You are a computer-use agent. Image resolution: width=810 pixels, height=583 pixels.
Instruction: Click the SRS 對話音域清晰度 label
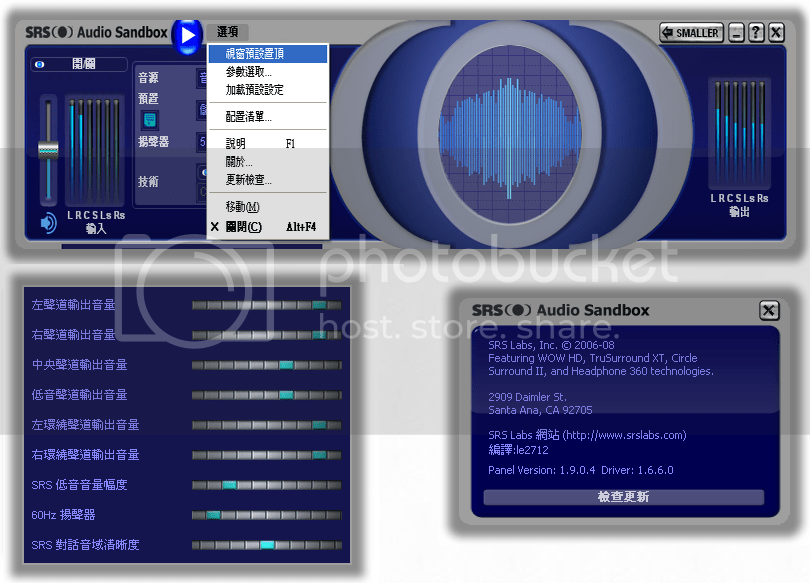[85, 544]
